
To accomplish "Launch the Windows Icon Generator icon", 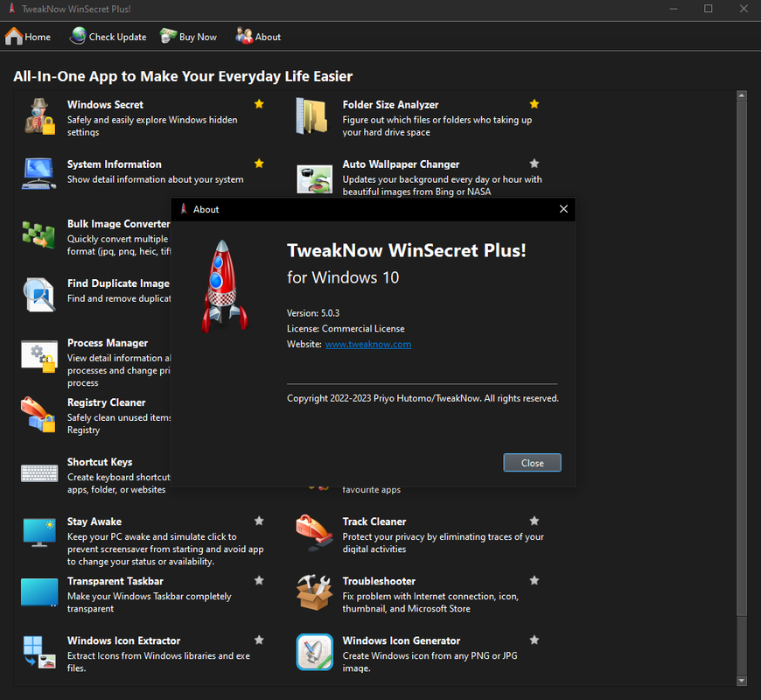I will tap(315, 652).
